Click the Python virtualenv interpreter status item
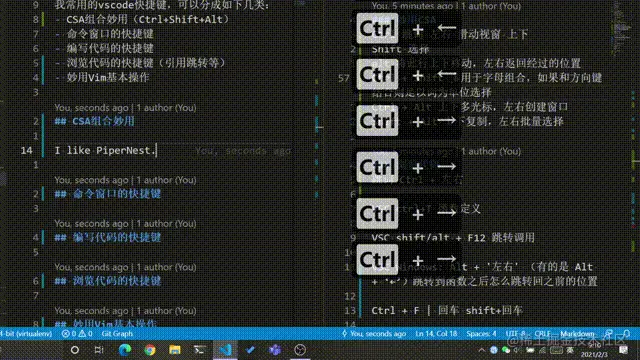This screenshot has width=640, height=360. point(27,333)
